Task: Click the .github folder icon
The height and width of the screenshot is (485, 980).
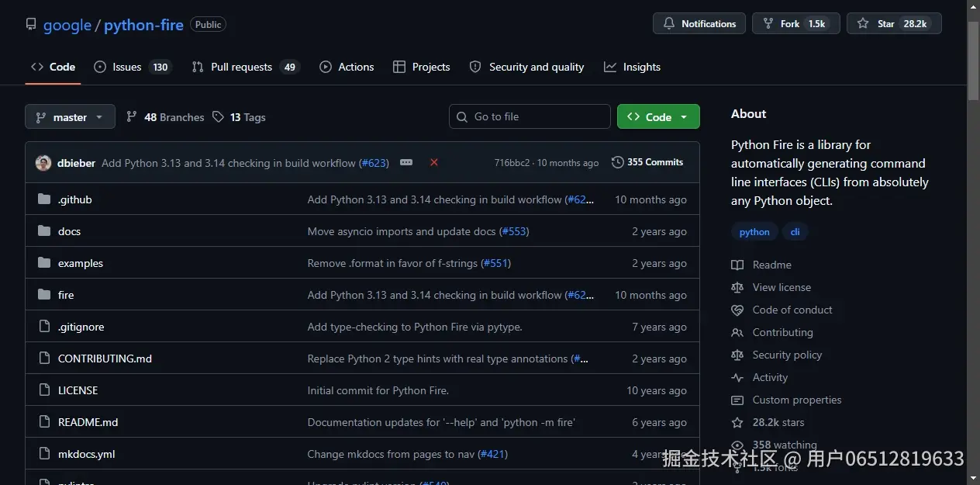Action: tap(44, 199)
